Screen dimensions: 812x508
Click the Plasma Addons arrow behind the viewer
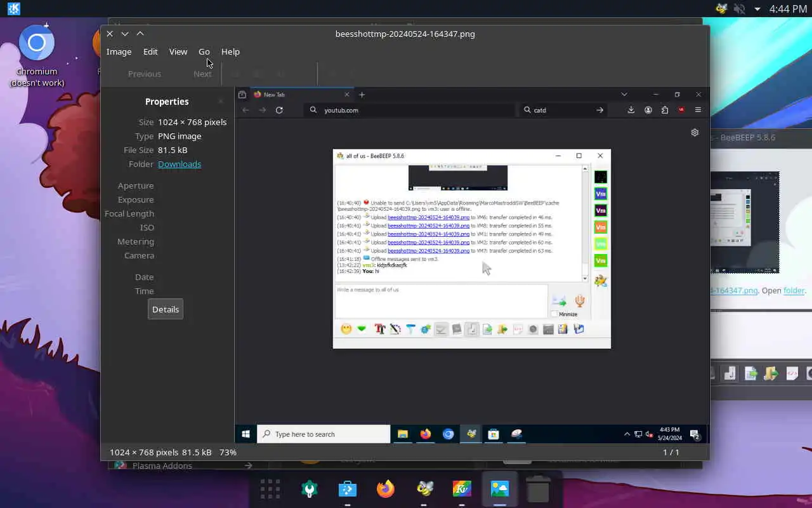pyautogui.click(x=248, y=465)
